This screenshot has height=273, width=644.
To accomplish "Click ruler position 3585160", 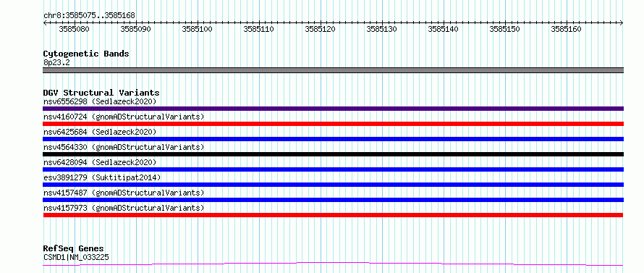I will pos(567,29).
